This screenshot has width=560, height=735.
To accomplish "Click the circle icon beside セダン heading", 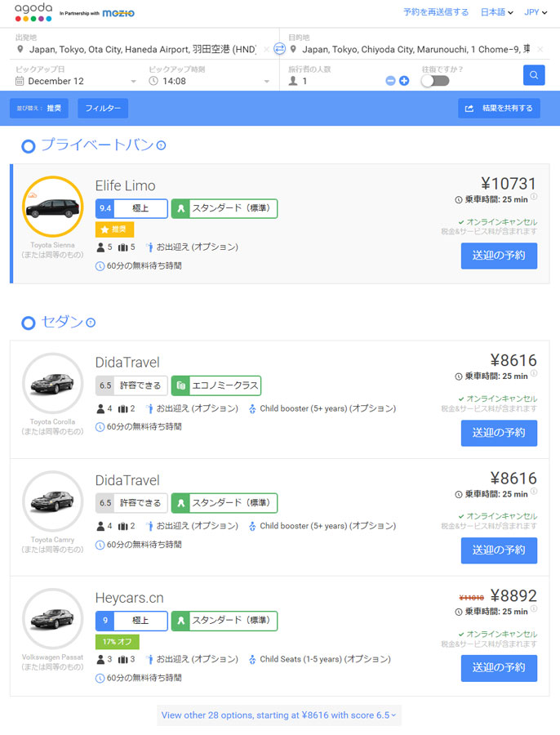I will tap(28, 323).
